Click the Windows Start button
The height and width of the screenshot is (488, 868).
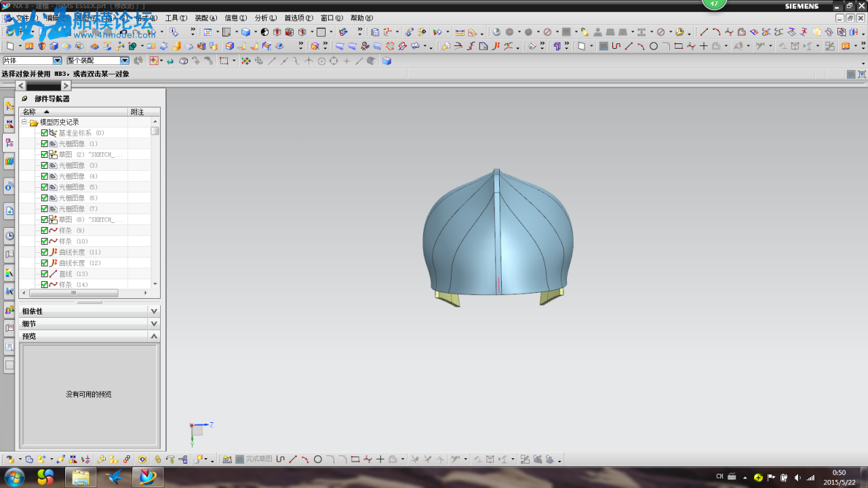coord(14,477)
